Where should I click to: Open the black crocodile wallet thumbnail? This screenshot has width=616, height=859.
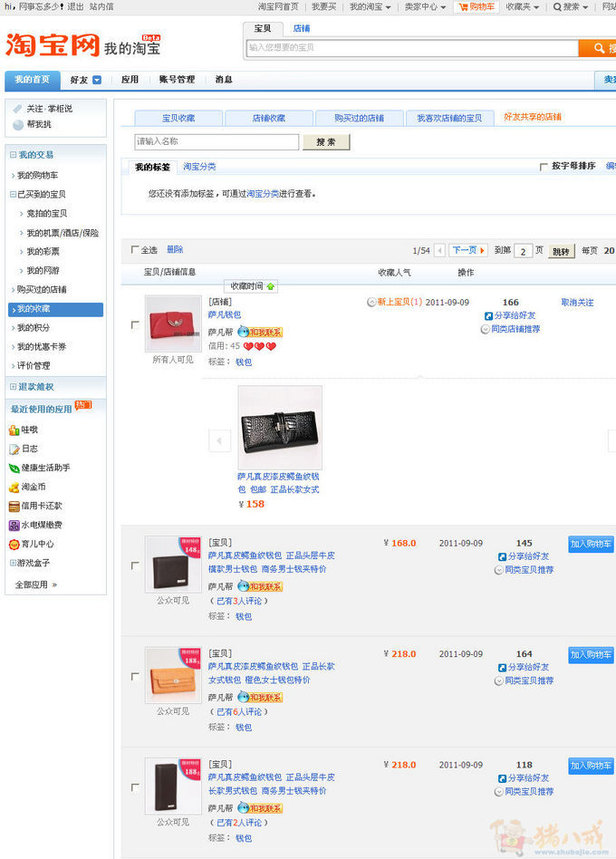click(280, 428)
